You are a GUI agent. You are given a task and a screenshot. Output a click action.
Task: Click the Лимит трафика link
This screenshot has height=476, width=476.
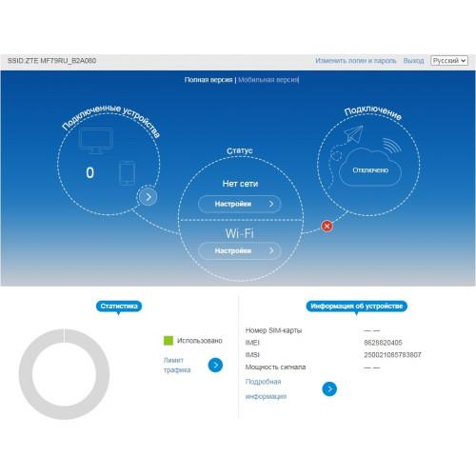pos(177,365)
